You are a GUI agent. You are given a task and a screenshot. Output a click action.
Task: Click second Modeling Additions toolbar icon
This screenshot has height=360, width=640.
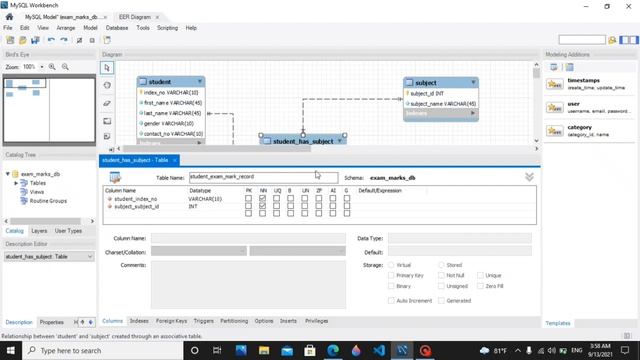click(569, 67)
